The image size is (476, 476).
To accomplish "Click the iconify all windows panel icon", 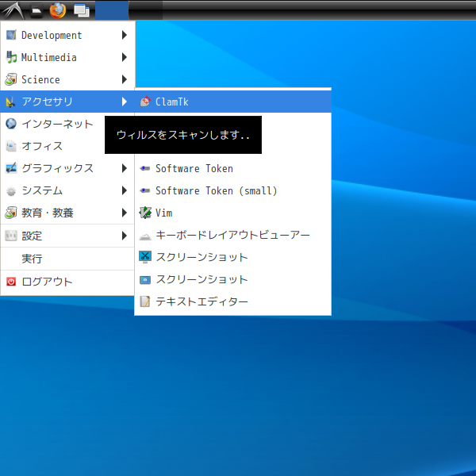I will pos(82,10).
